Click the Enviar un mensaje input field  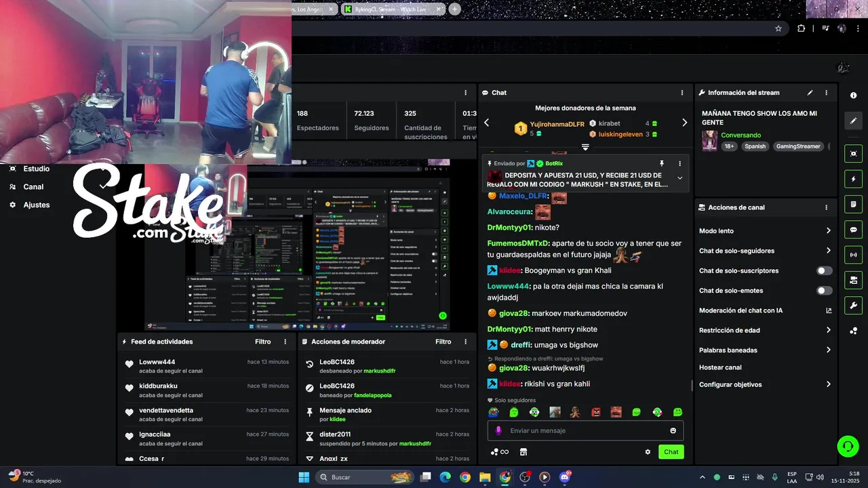pyautogui.click(x=585, y=430)
